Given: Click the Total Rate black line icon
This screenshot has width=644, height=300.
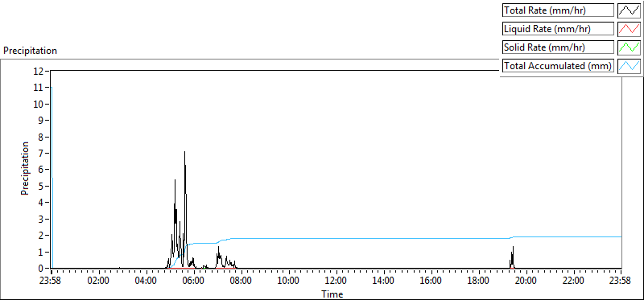Looking at the screenshot, I should 630,10.
